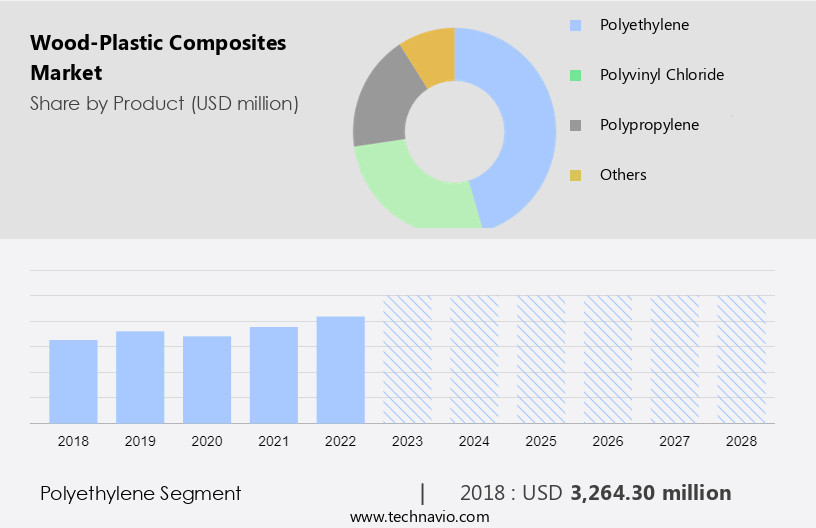This screenshot has height=528, width=816.
Task: Click the 2021 bar in the chart
Action: (x=274, y=375)
